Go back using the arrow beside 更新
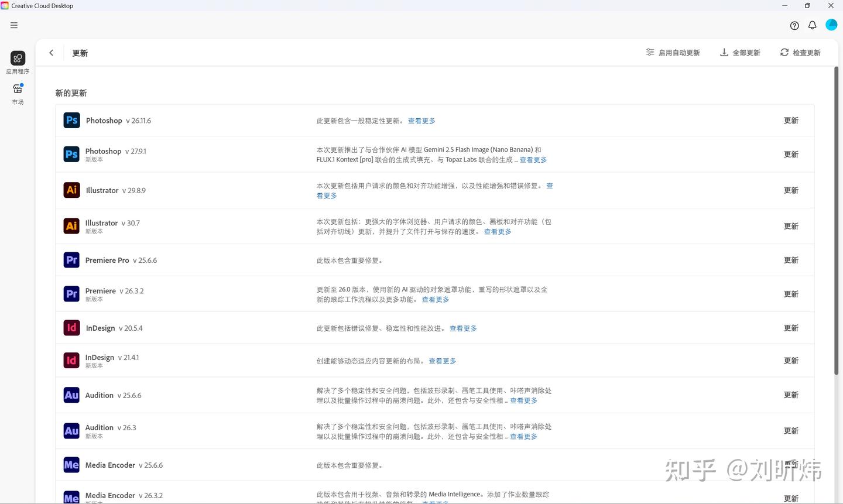The image size is (843, 504). (x=52, y=53)
